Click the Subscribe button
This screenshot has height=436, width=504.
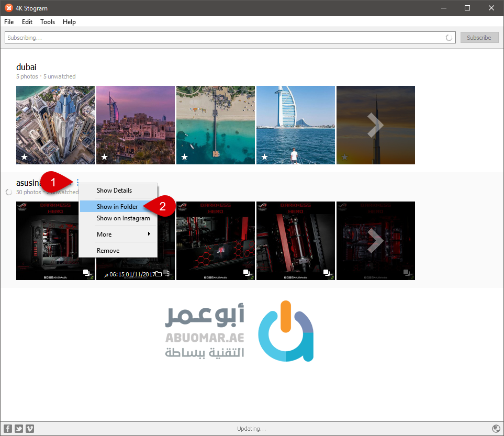(x=479, y=38)
